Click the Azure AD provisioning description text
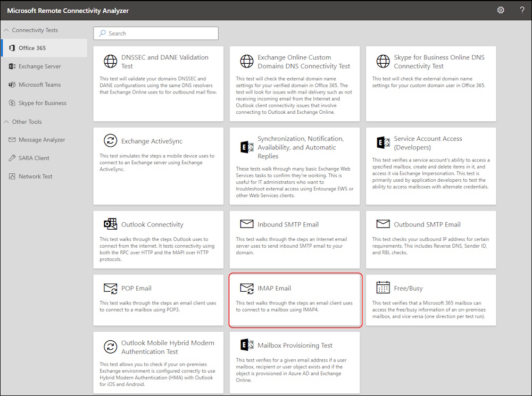532x396 pixels. pos(291,370)
